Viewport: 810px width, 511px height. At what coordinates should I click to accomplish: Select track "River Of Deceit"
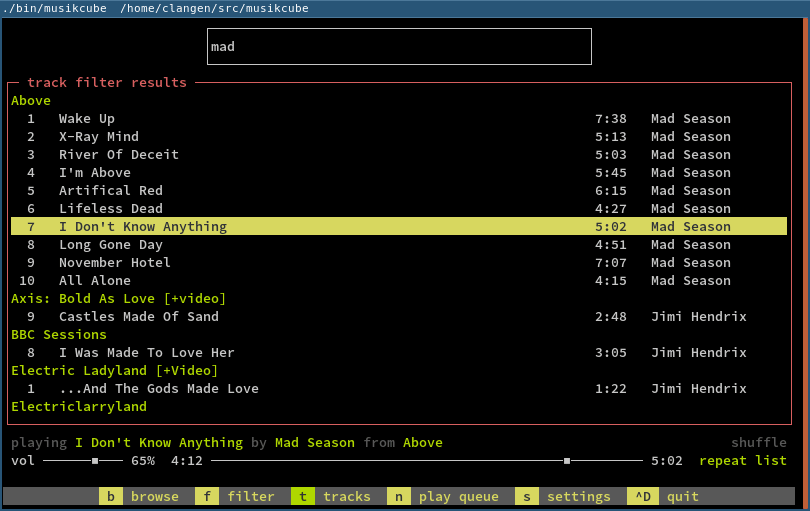pyautogui.click(x=399, y=155)
